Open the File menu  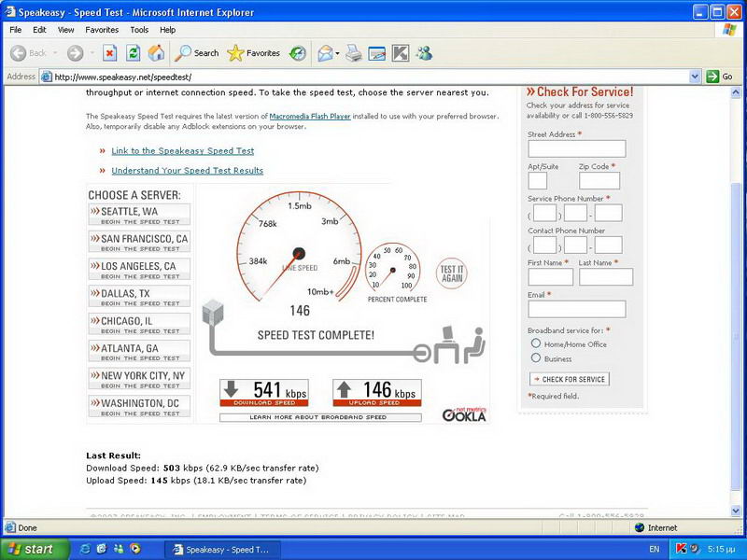(16, 30)
